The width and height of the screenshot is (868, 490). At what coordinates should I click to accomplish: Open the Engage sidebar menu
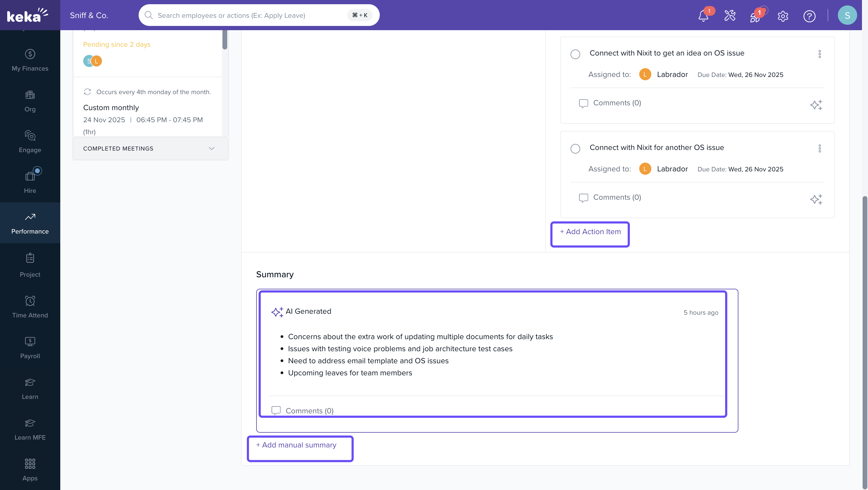click(x=30, y=141)
